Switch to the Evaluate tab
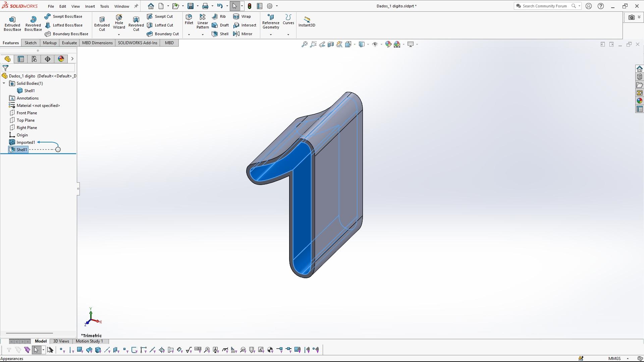644x362 pixels. tap(69, 43)
